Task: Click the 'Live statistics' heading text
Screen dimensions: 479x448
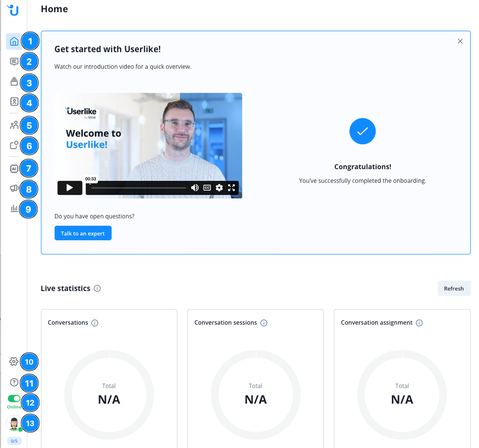Action: [x=65, y=289]
